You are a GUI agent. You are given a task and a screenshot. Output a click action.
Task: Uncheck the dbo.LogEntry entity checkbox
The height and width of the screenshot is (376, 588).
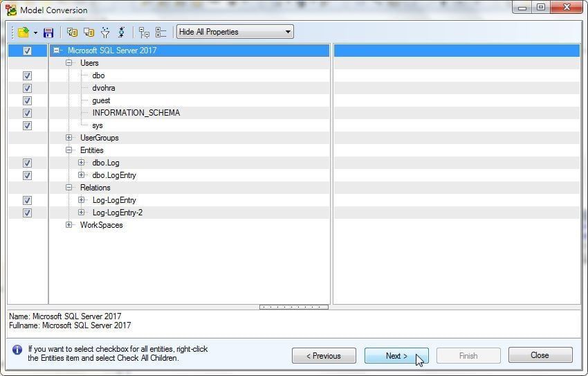pos(27,175)
